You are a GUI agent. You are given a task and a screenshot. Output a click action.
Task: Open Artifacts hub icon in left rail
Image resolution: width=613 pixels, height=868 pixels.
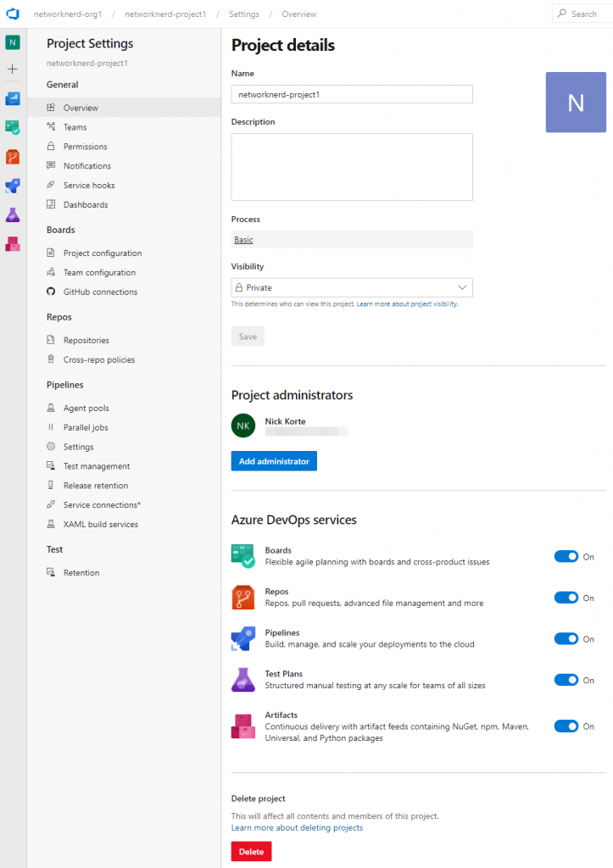click(13, 243)
